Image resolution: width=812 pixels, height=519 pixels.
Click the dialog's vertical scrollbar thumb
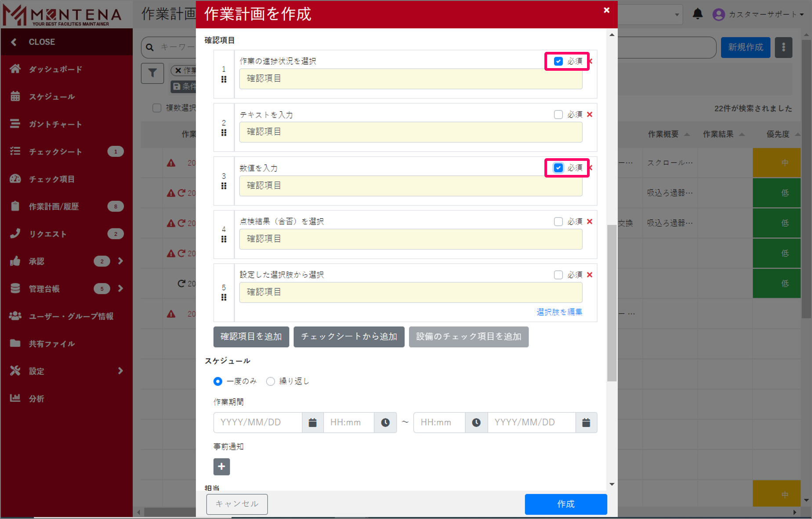[612, 303]
